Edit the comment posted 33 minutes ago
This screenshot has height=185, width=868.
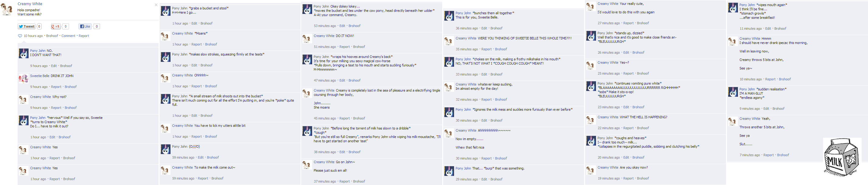coord(484,74)
